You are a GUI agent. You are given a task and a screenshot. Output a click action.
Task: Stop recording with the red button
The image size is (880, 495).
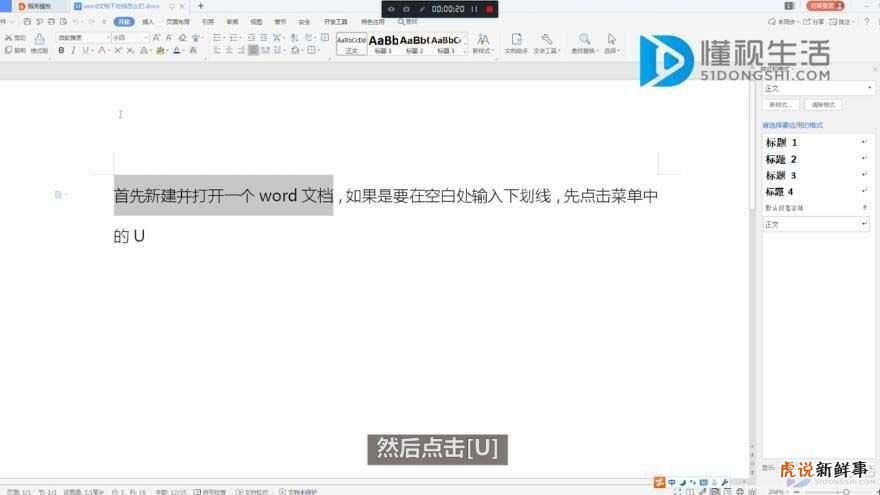(x=489, y=10)
